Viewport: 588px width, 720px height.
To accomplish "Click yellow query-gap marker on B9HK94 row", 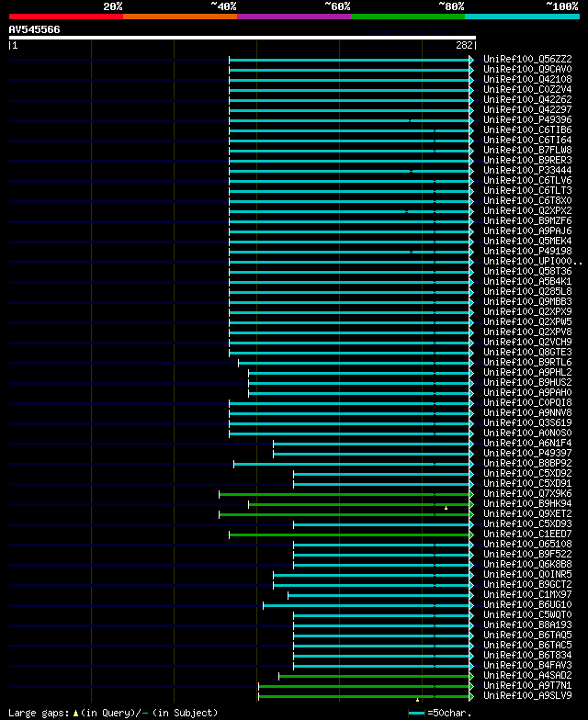I will pyautogui.click(x=447, y=508).
